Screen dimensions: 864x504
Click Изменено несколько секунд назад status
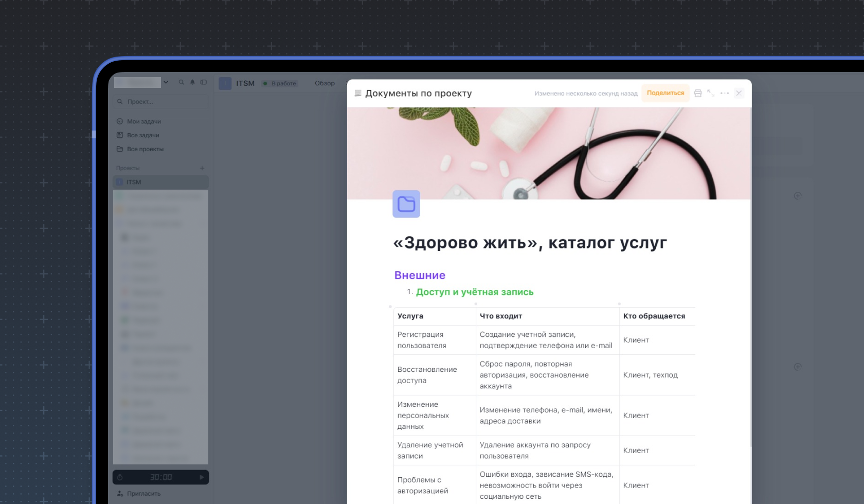586,94
